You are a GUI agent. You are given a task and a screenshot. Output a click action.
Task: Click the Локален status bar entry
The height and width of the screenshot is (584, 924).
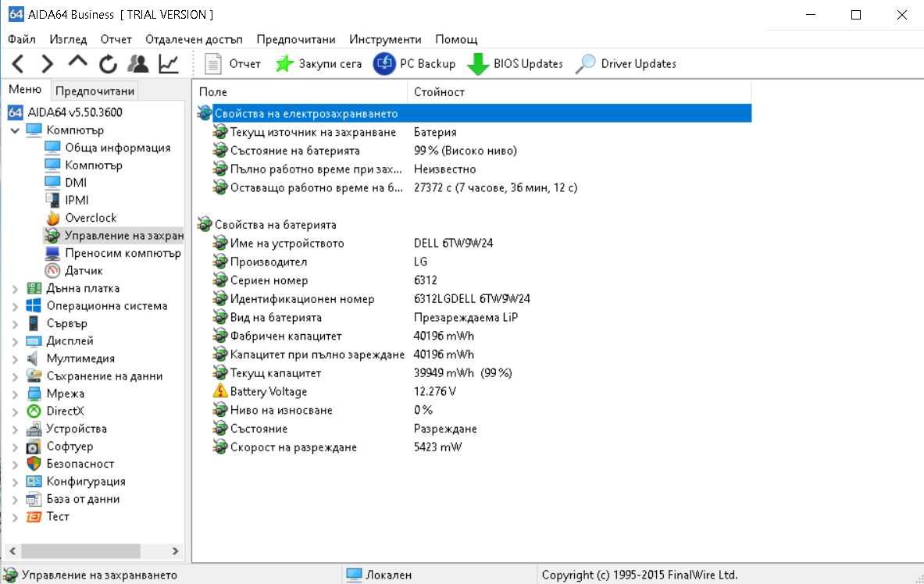tap(379, 575)
